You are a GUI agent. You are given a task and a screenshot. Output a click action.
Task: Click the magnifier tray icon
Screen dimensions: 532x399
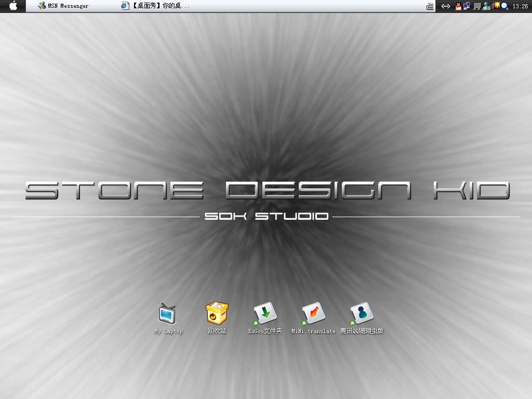[x=505, y=6]
